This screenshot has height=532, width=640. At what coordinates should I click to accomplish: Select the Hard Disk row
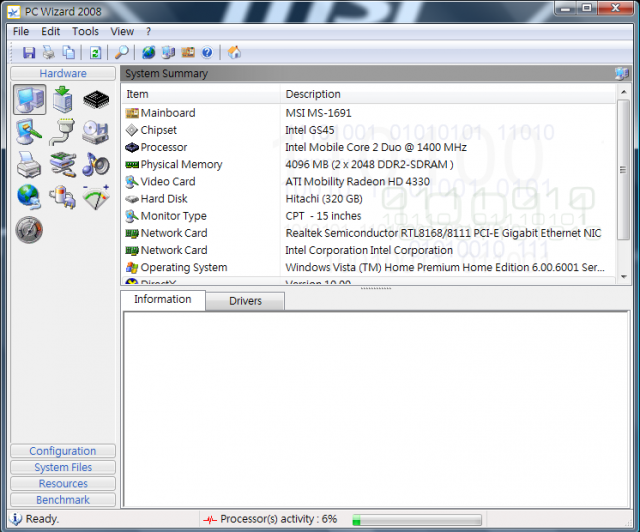coord(369,199)
